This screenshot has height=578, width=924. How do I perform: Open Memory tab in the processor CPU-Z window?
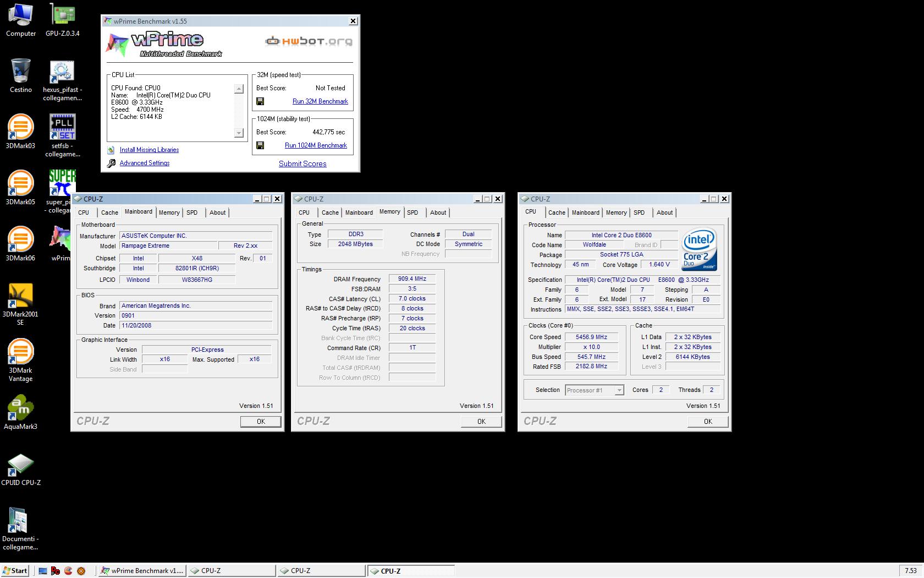(x=616, y=212)
